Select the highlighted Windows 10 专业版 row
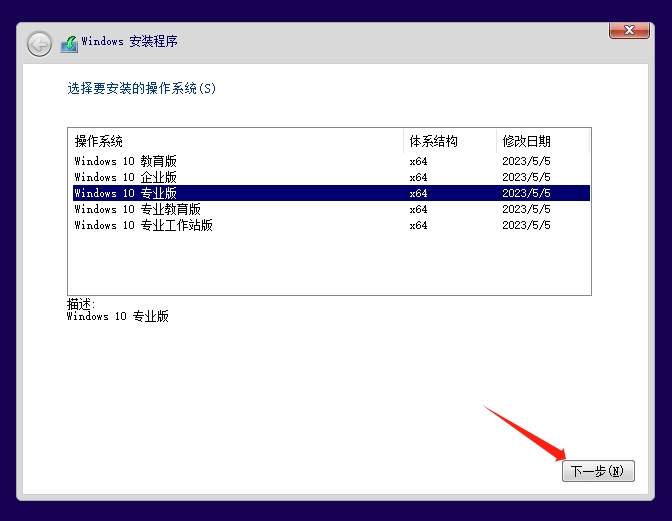This screenshot has width=672, height=521. 331,193
